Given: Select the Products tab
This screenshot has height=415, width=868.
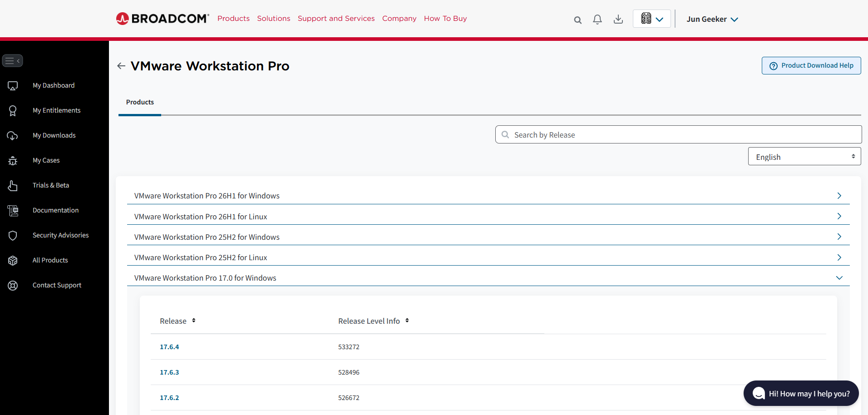Looking at the screenshot, I should coord(140,102).
